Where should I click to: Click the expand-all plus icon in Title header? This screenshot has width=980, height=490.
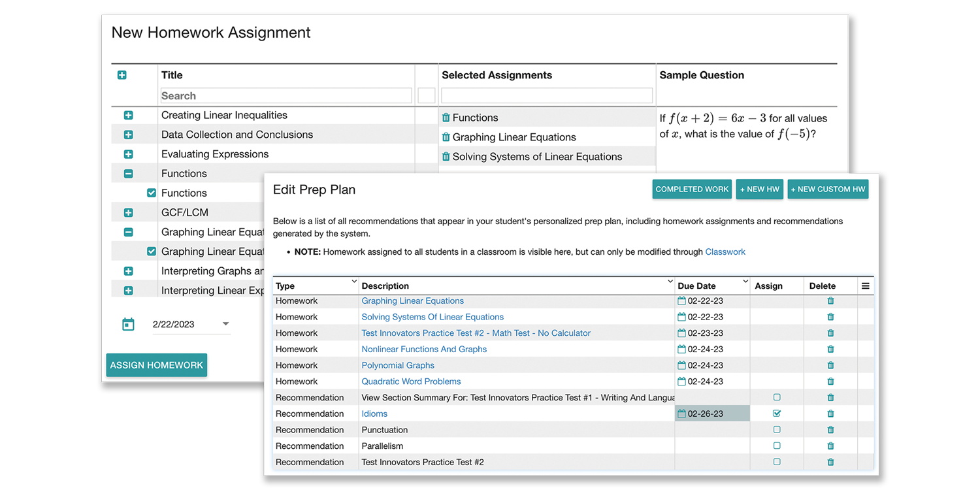(x=122, y=75)
